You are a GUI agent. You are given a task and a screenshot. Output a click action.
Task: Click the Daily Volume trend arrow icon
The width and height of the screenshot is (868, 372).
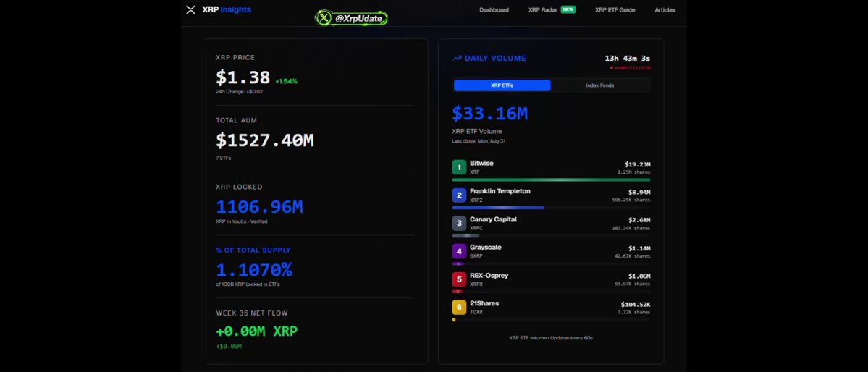click(457, 58)
